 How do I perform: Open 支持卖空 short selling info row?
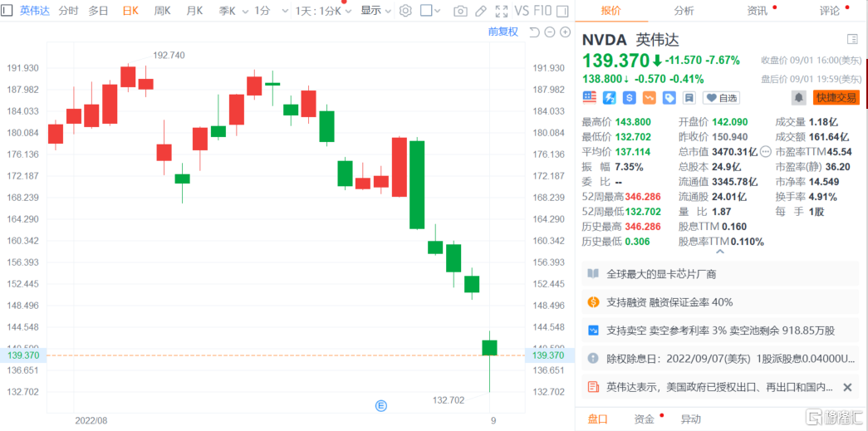coord(720,331)
